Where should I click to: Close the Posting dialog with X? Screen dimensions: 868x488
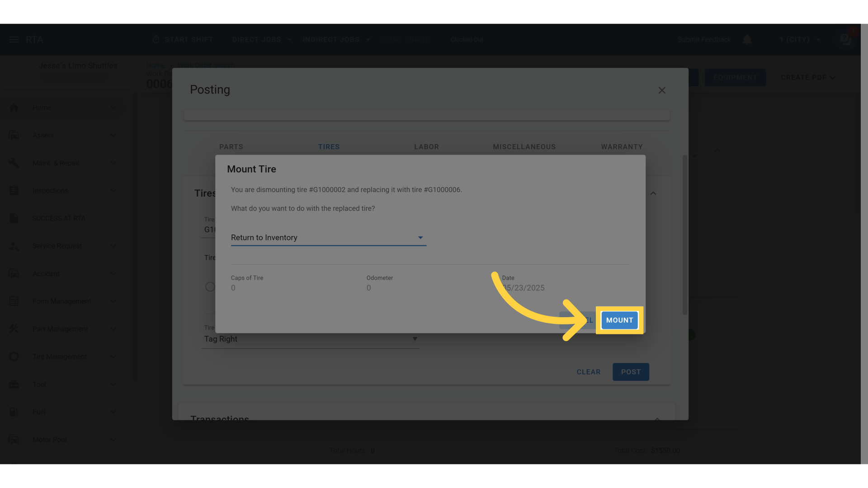coord(662,90)
